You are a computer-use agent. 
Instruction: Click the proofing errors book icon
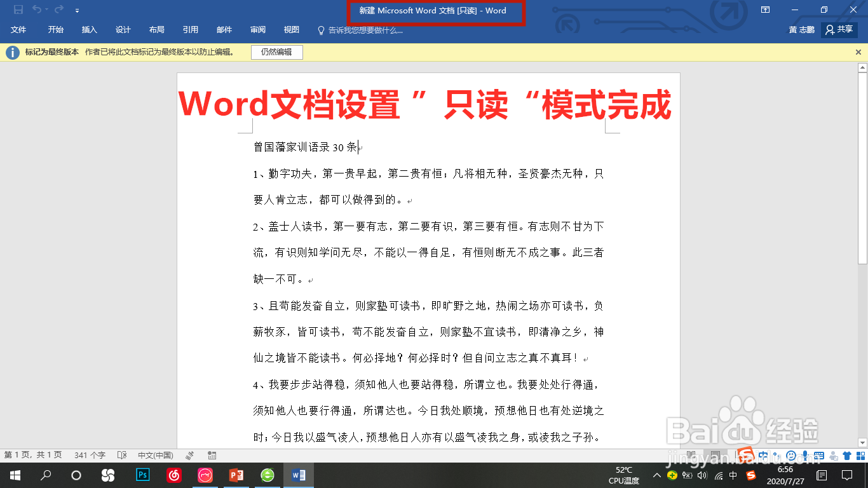[x=122, y=455]
